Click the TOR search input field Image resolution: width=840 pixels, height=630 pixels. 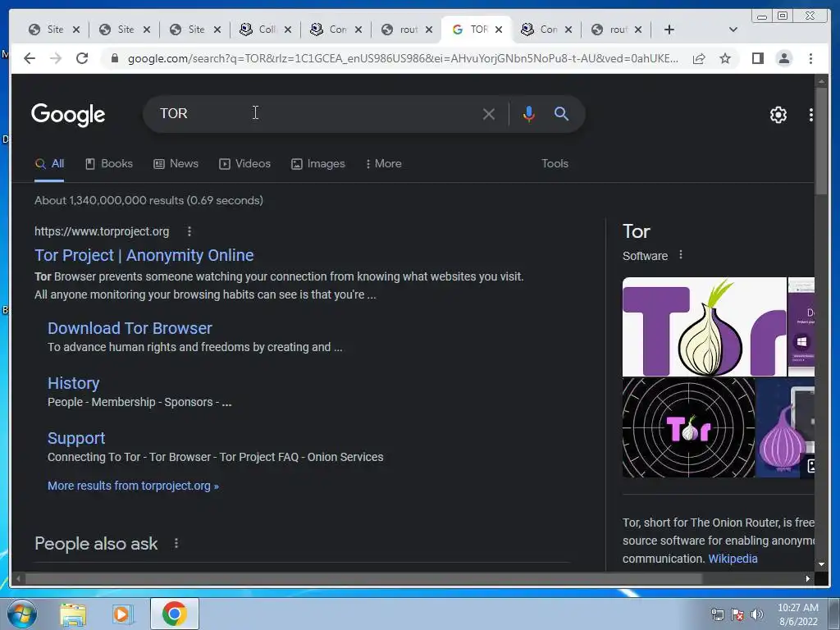click(316, 113)
